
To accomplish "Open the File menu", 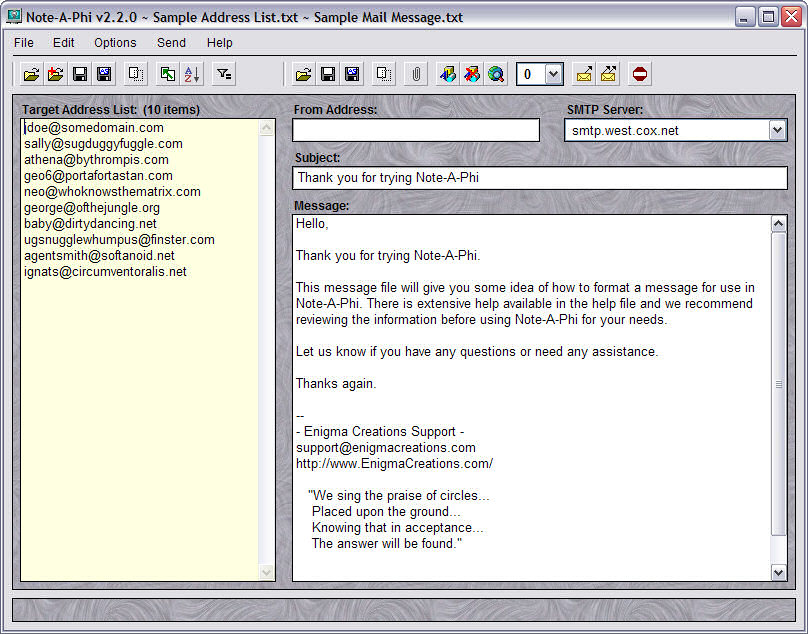I will tap(24, 43).
